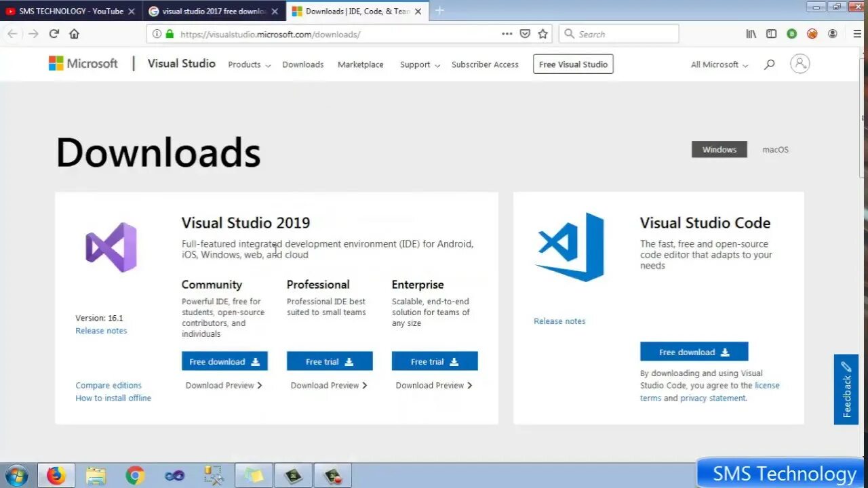Click the Visual Studio brand link
Screen dimensions: 868x488
(x=181, y=63)
